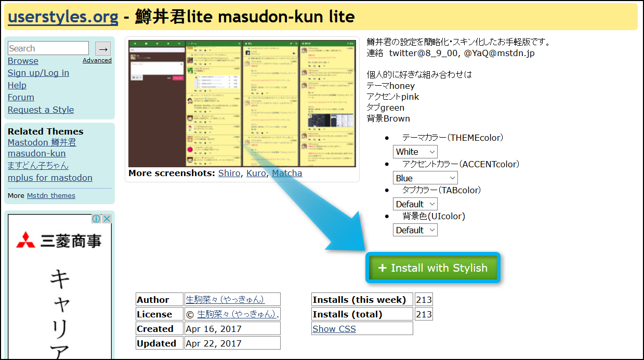The width and height of the screenshot is (644, 360).
Task: Open the mplus for mastodon related theme
Action: pyautogui.click(x=50, y=178)
